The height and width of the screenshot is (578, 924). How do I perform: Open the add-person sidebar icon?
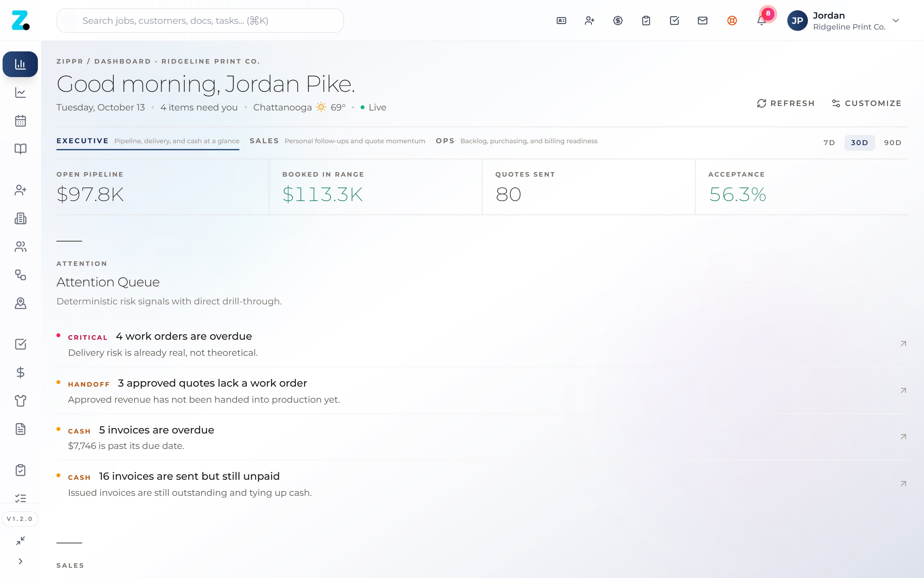[20, 190]
